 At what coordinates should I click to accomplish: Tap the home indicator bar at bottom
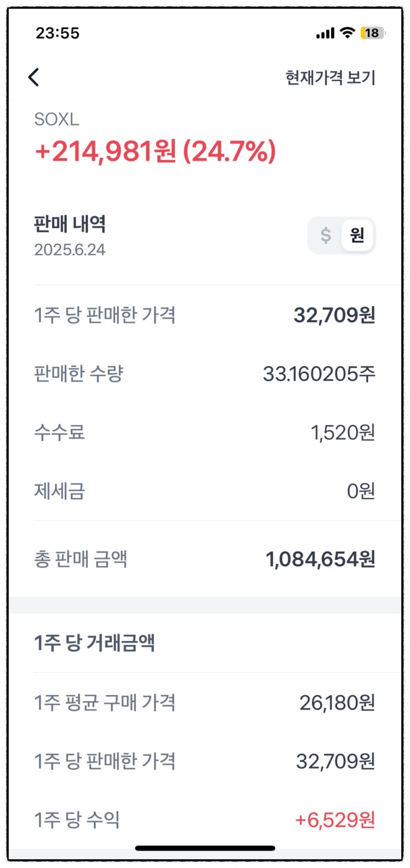coord(205,848)
